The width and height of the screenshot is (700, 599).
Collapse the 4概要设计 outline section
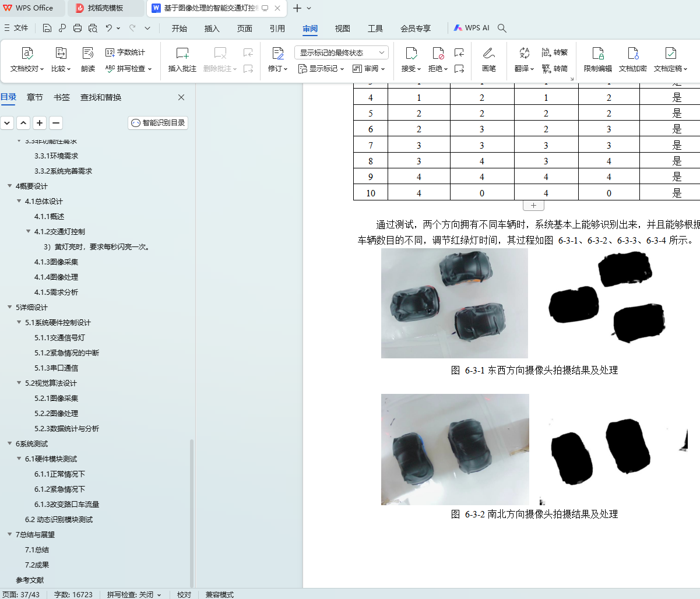(9, 186)
